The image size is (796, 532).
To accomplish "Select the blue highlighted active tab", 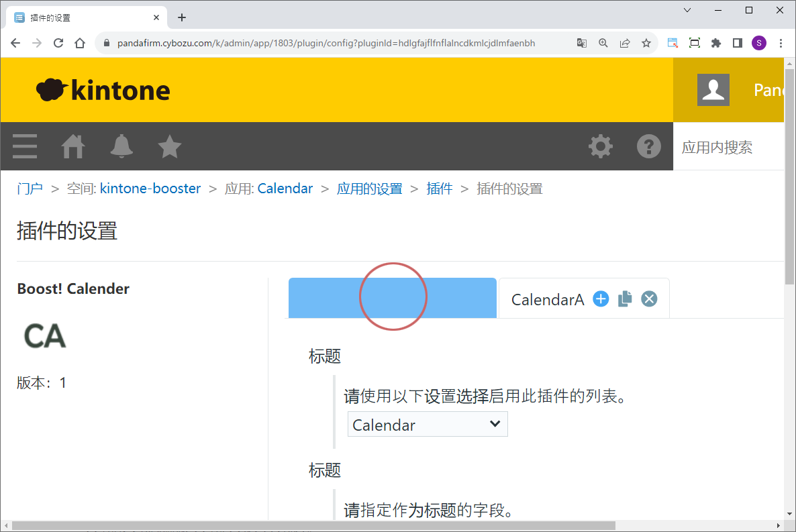I will coord(392,298).
